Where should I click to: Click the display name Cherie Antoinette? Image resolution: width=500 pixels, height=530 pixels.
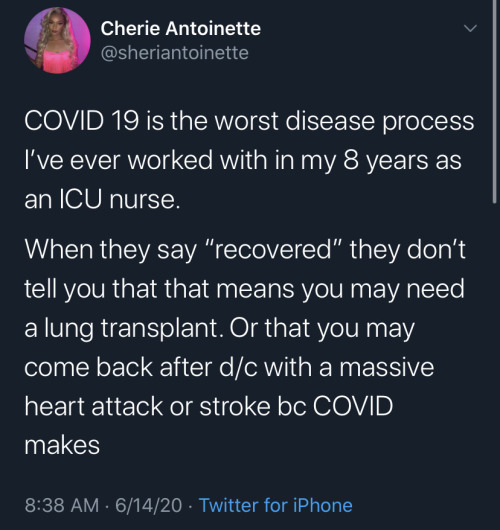[181, 28]
